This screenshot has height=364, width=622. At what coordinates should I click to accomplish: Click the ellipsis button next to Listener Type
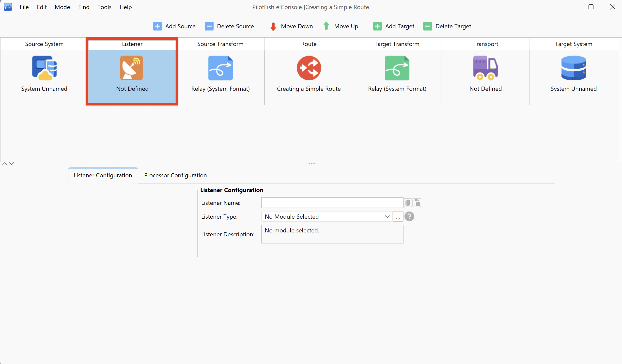[398, 216]
